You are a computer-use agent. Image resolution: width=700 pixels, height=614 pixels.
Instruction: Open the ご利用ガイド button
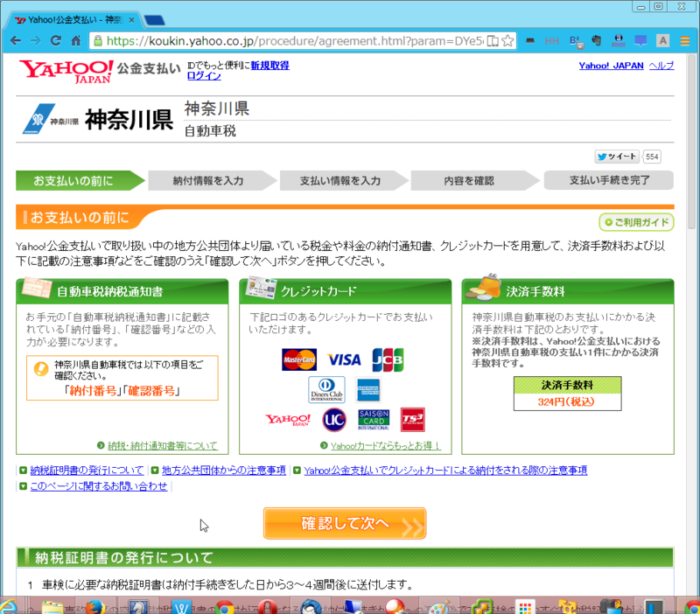pos(636,222)
